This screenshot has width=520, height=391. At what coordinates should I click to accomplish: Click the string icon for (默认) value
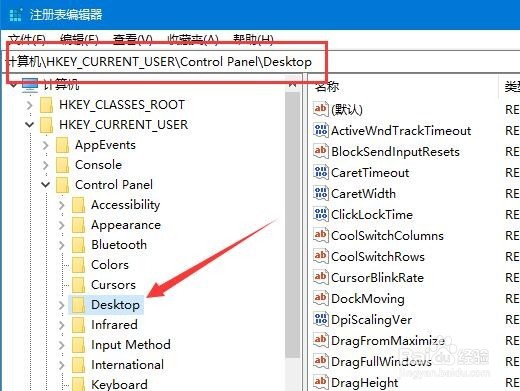[x=321, y=109]
